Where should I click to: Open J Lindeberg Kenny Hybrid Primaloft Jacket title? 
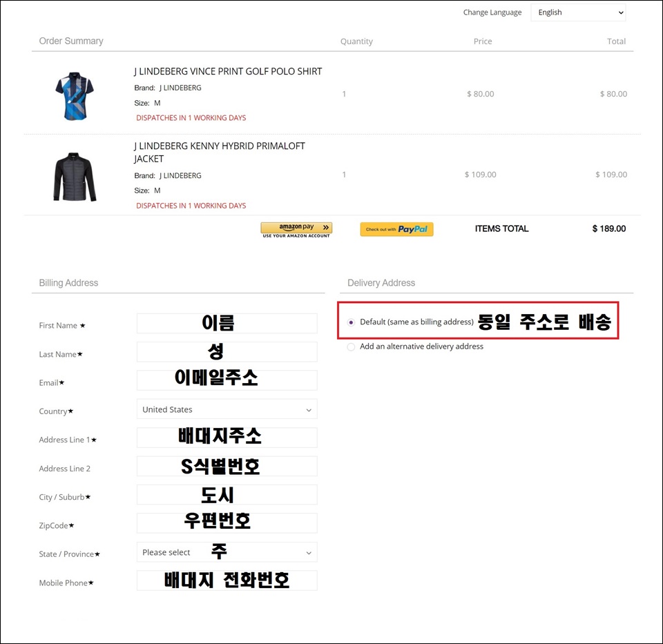point(220,152)
